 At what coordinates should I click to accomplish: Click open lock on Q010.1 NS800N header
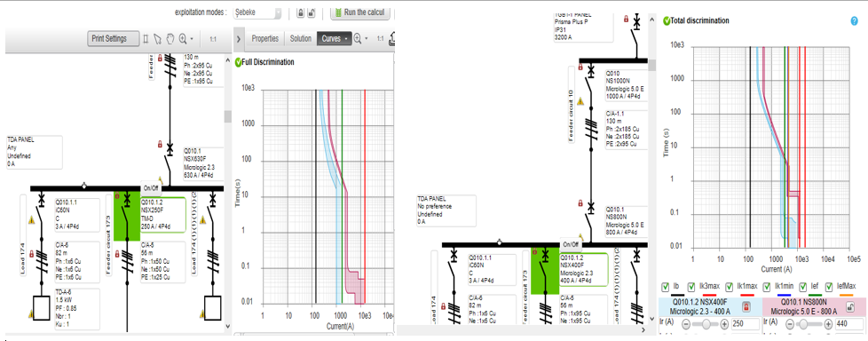851,306
